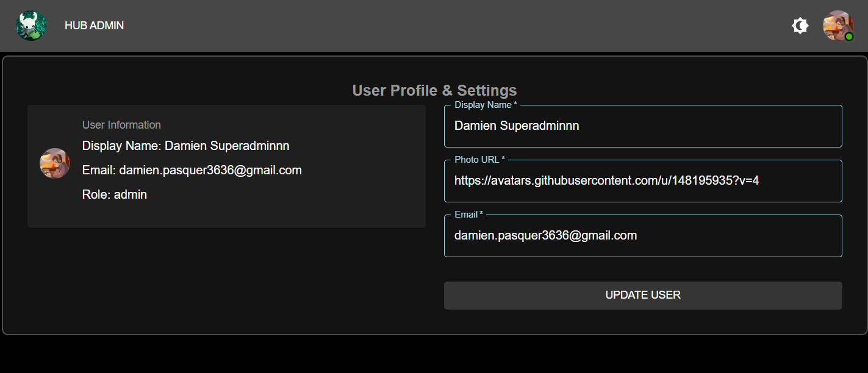Click the profile picture in User Information card
Viewport: 868px width, 373px height.
(x=55, y=163)
